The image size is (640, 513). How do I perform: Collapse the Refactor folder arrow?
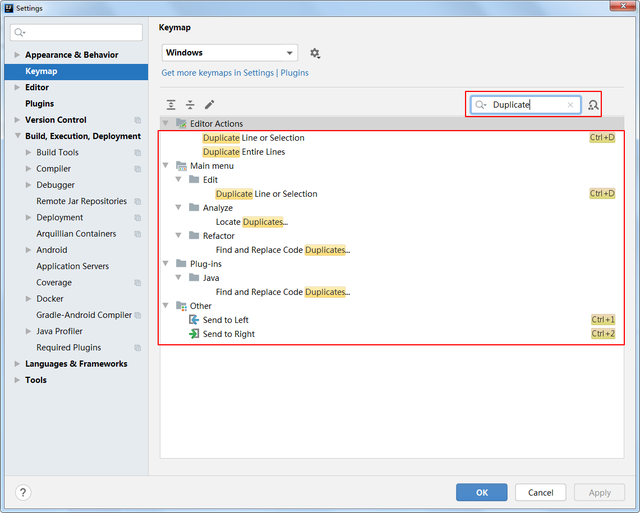point(178,235)
